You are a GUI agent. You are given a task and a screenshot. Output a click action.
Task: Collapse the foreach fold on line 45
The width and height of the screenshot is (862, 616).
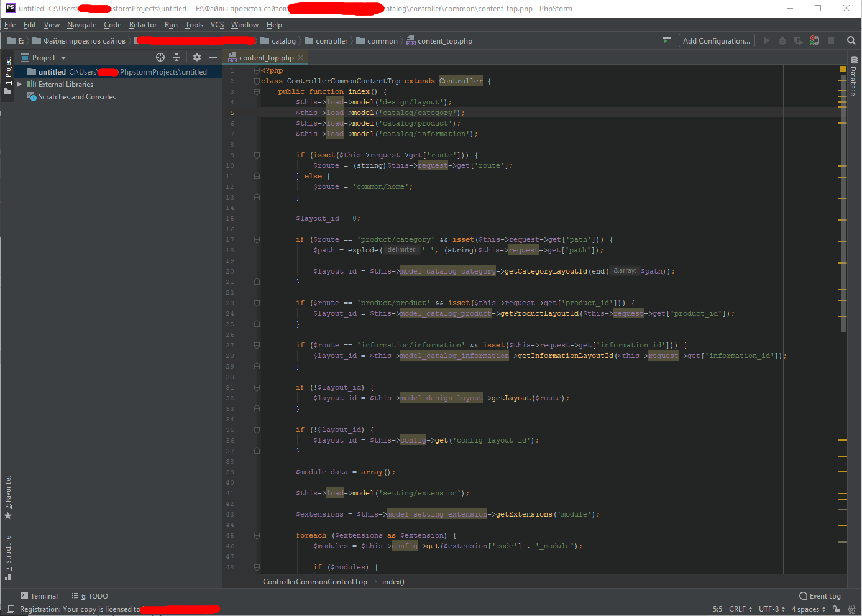[x=257, y=535]
